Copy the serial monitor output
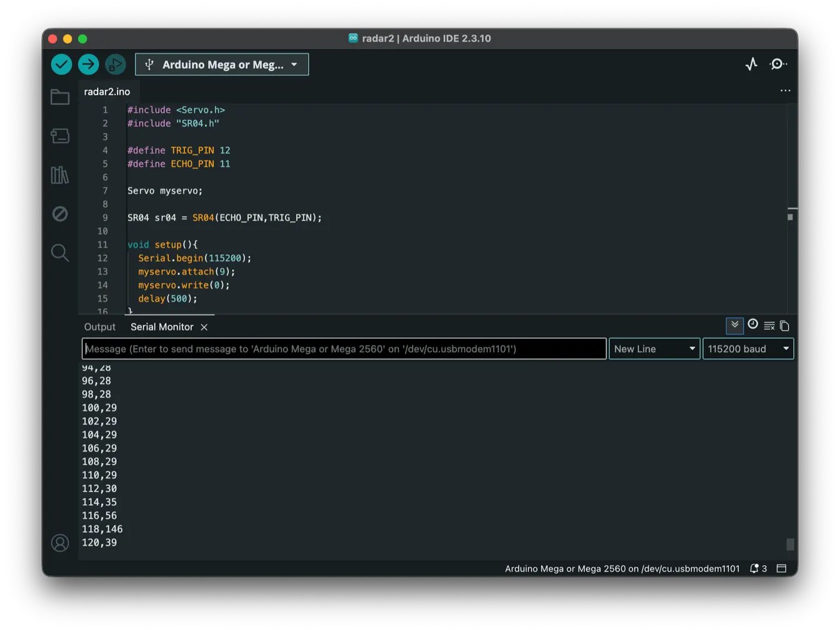This screenshot has width=840, height=632. [x=785, y=326]
